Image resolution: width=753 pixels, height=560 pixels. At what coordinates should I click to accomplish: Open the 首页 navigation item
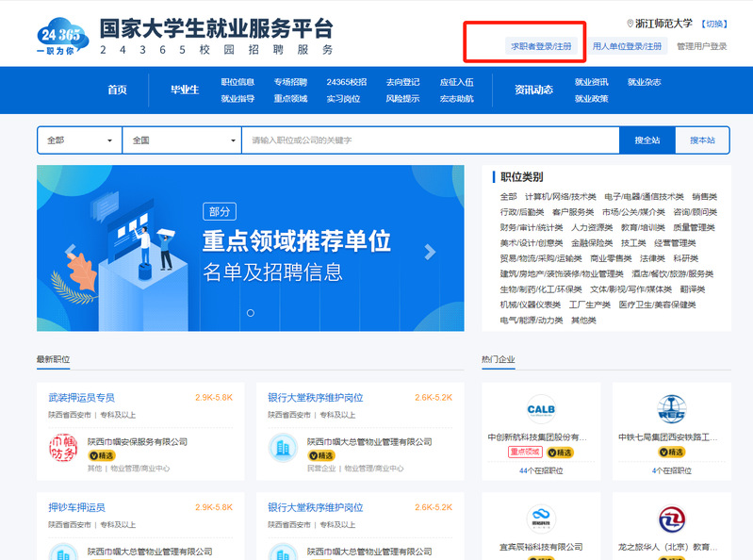(x=117, y=90)
